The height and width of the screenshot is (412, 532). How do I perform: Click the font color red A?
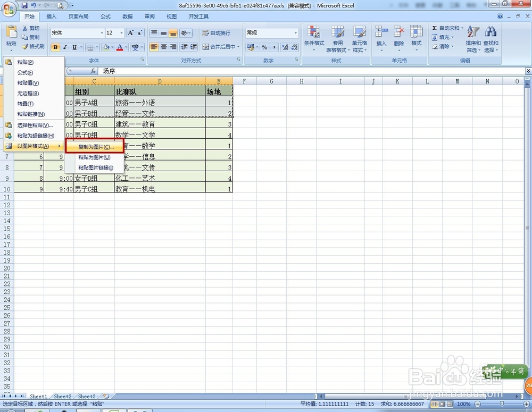coord(120,47)
